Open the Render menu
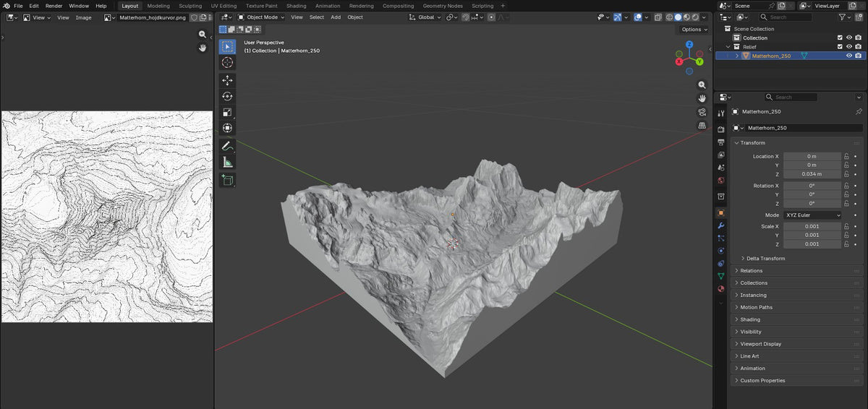 [x=54, y=6]
